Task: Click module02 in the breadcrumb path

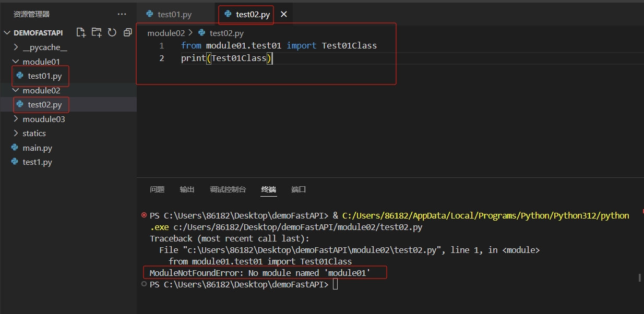Action: 166,33
